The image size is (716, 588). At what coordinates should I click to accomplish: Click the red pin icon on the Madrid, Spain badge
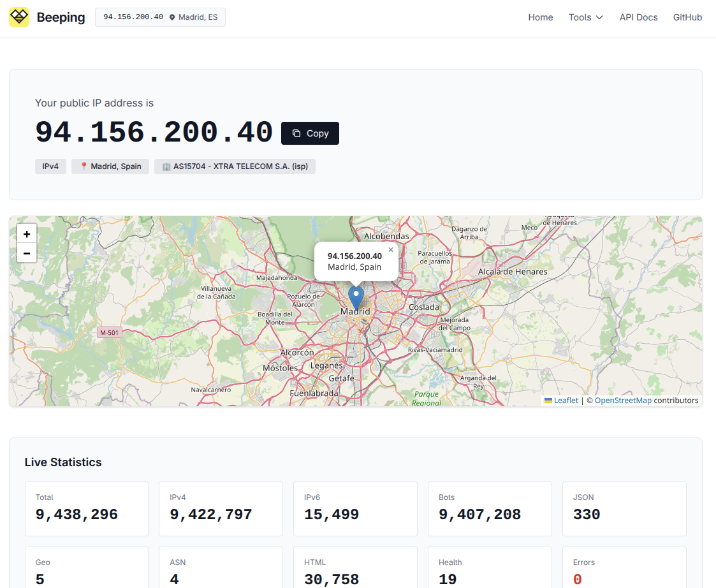click(82, 166)
